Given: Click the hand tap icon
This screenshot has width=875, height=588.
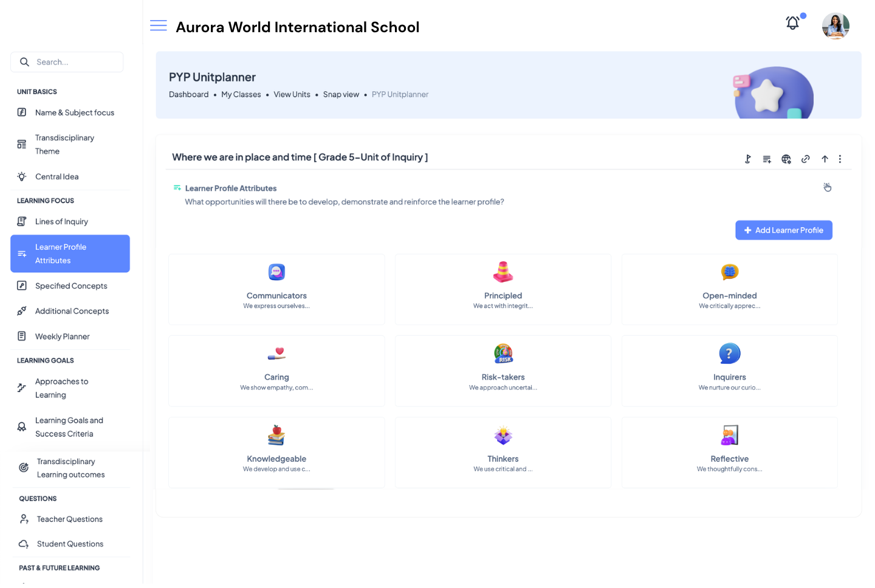Looking at the screenshot, I should [x=827, y=187].
